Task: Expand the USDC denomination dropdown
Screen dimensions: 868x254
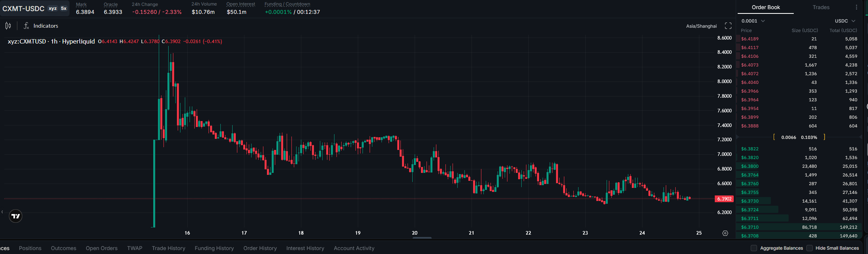Action: 845,21
